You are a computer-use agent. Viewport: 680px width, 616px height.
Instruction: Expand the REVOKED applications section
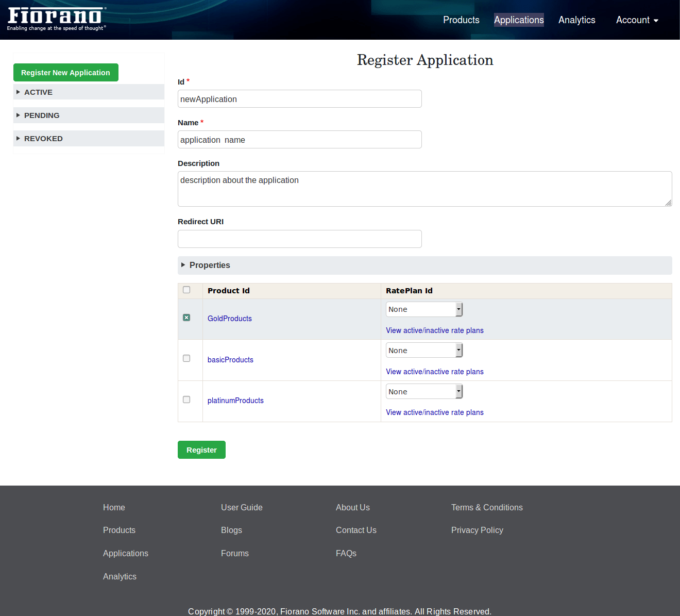43,139
